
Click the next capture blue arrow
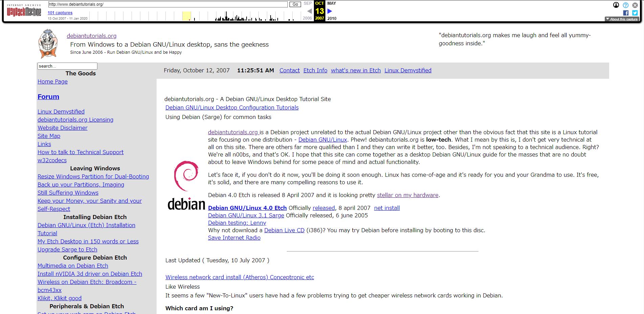pyautogui.click(x=330, y=11)
